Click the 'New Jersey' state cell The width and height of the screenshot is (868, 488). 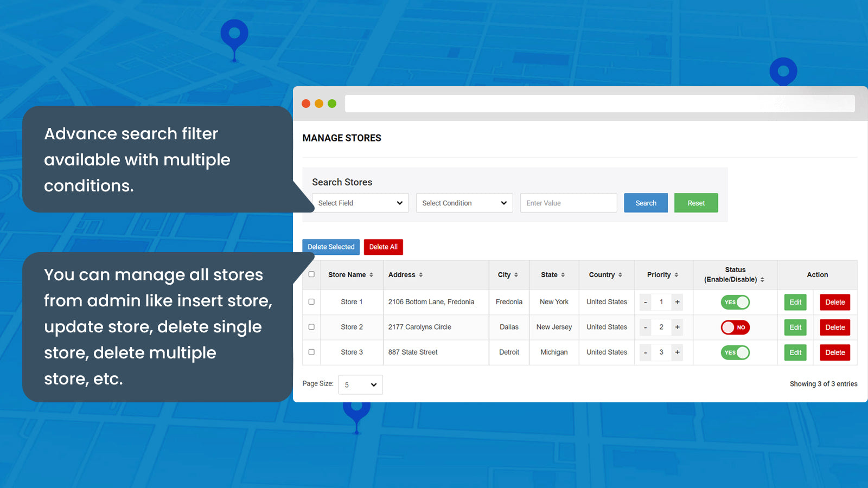tap(554, 327)
